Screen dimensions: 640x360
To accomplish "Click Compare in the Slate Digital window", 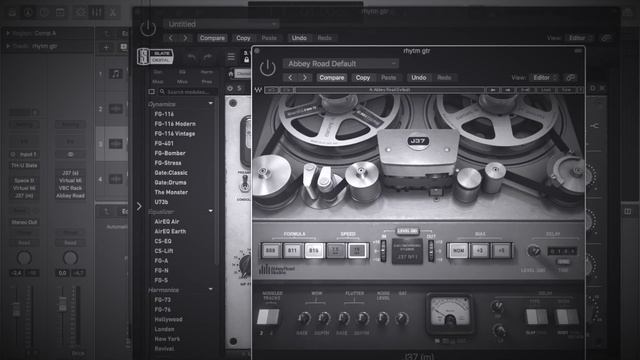I will pos(212,38).
